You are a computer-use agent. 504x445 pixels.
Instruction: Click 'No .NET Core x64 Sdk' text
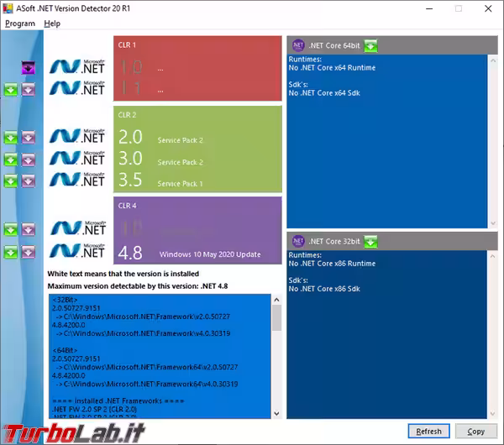pos(324,93)
